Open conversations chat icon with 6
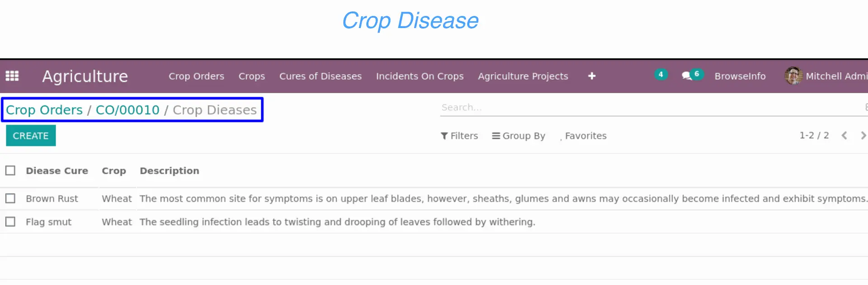Viewport: 868px width, 285px height. (x=692, y=75)
